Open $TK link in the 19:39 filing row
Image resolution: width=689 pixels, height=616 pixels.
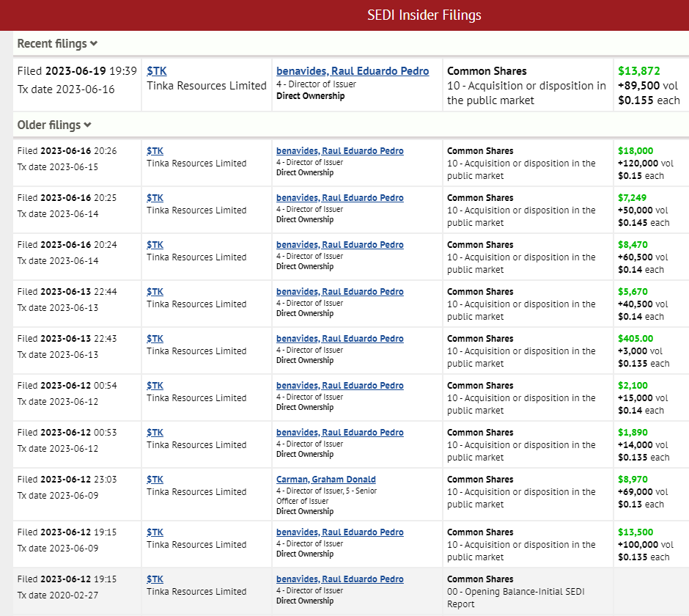157,71
